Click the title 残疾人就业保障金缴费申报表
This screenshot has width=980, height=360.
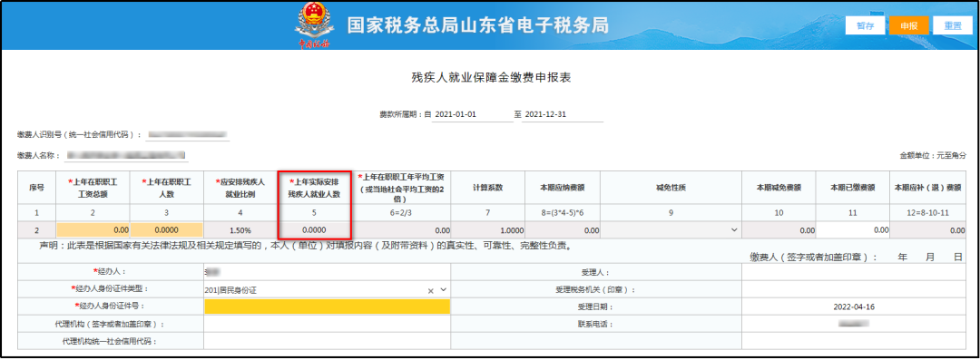(491, 78)
